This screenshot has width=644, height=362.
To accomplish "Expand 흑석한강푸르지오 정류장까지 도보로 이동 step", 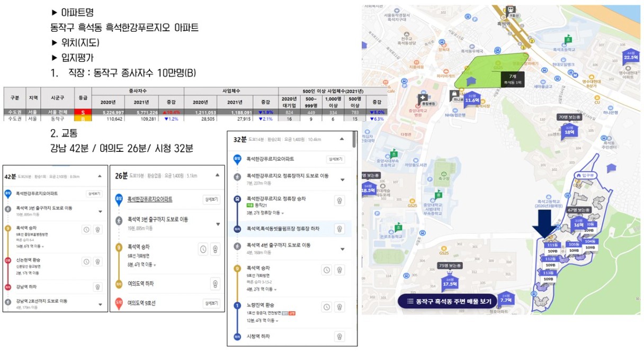I will click(x=343, y=180).
